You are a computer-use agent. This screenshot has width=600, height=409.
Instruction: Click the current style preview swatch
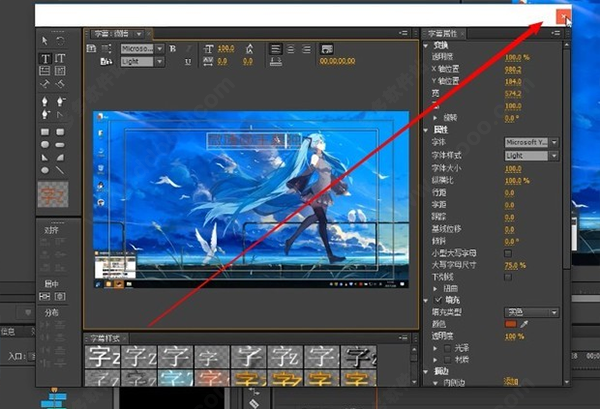(x=53, y=194)
